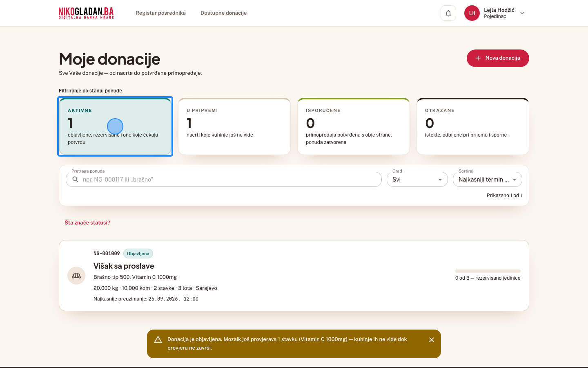Open the Sortiraj dropdown
The height and width of the screenshot is (368, 588).
488,180
